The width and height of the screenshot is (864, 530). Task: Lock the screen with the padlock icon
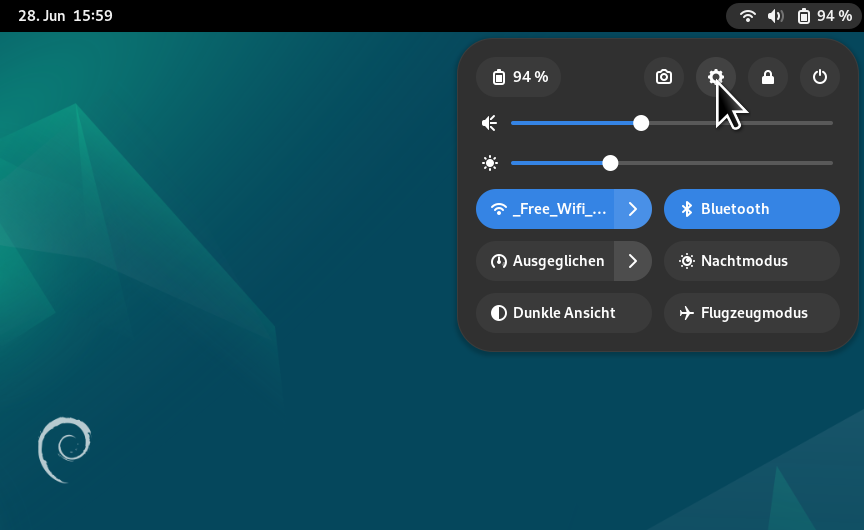coord(768,77)
